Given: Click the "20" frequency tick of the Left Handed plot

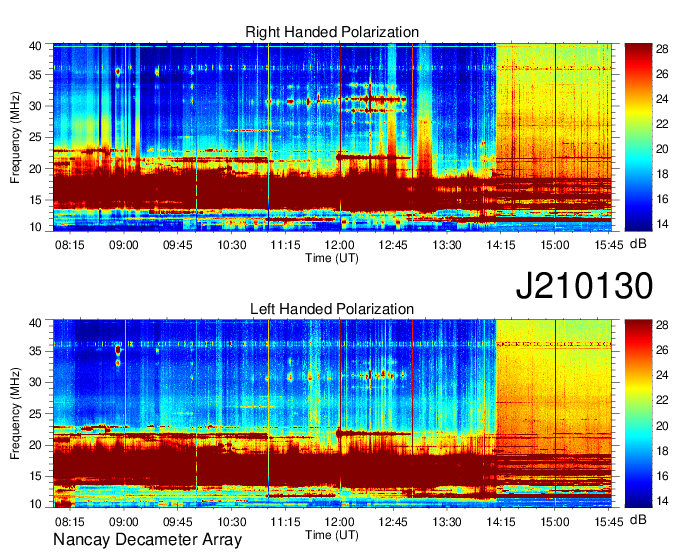Looking at the screenshot, I should (36, 445).
